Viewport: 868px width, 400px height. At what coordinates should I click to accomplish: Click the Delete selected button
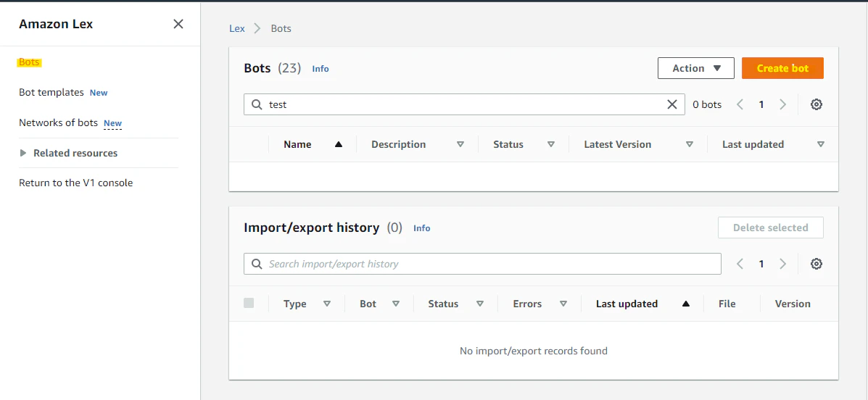[771, 228]
